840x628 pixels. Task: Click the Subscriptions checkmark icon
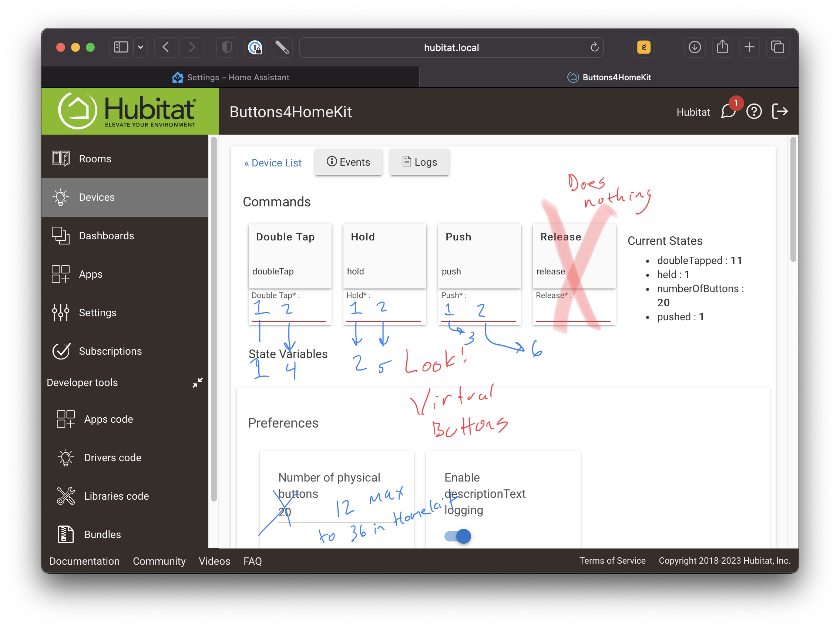61,351
